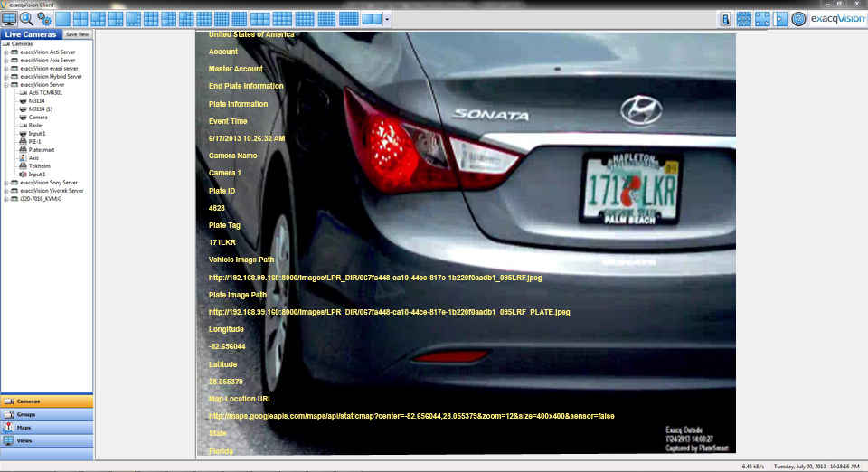Expand the exacqVision Sony Server node

[x=5, y=183]
